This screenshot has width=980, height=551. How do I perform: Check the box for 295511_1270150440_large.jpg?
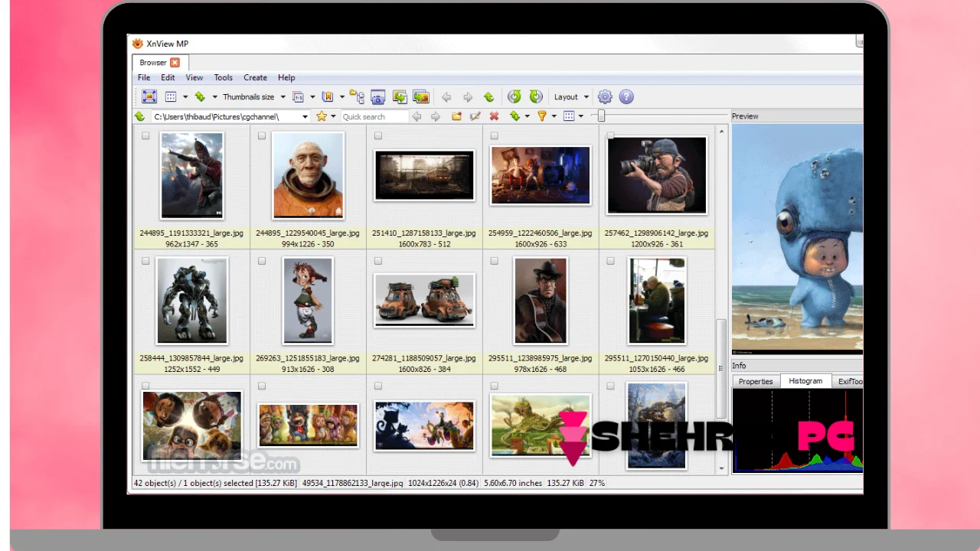point(610,261)
